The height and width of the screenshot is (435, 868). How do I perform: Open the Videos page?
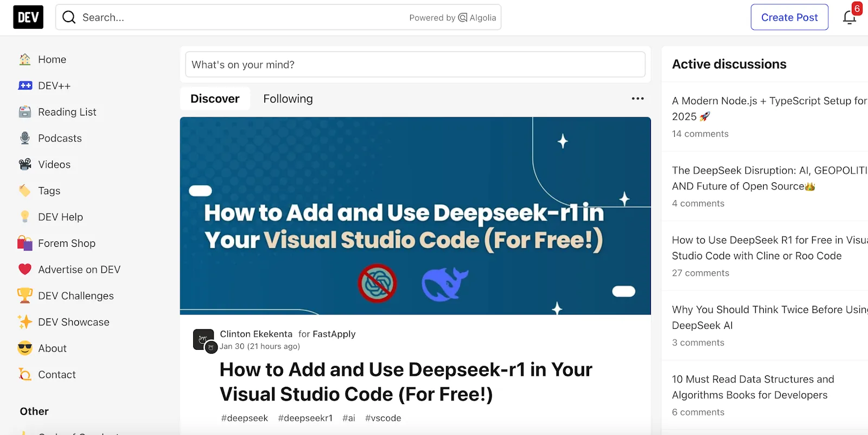coord(54,164)
